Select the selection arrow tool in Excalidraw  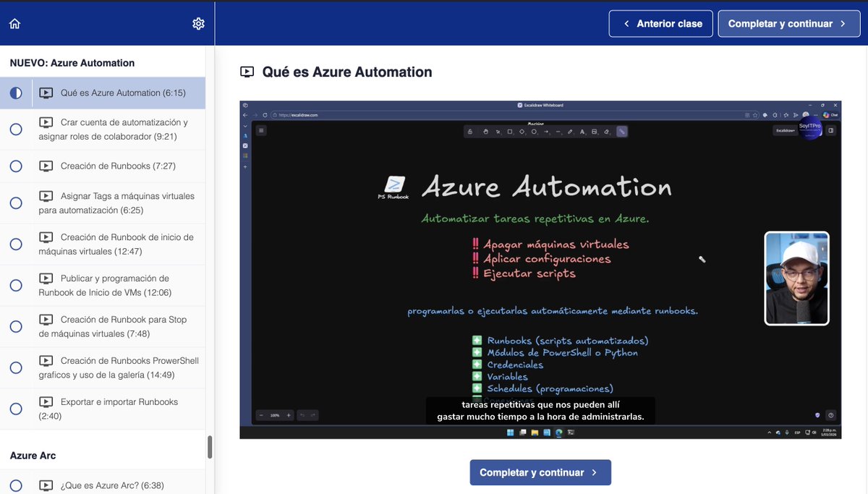[x=498, y=132]
